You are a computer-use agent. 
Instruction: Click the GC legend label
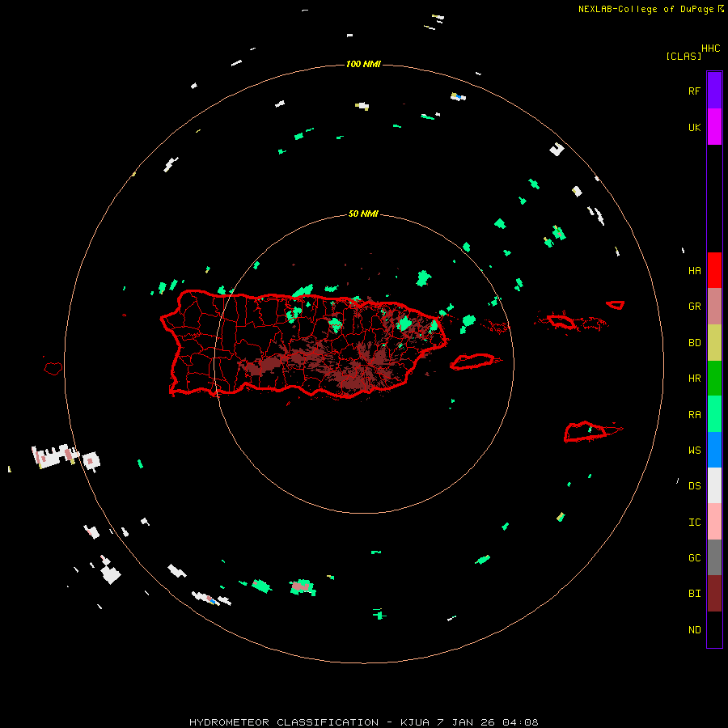tap(694, 557)
